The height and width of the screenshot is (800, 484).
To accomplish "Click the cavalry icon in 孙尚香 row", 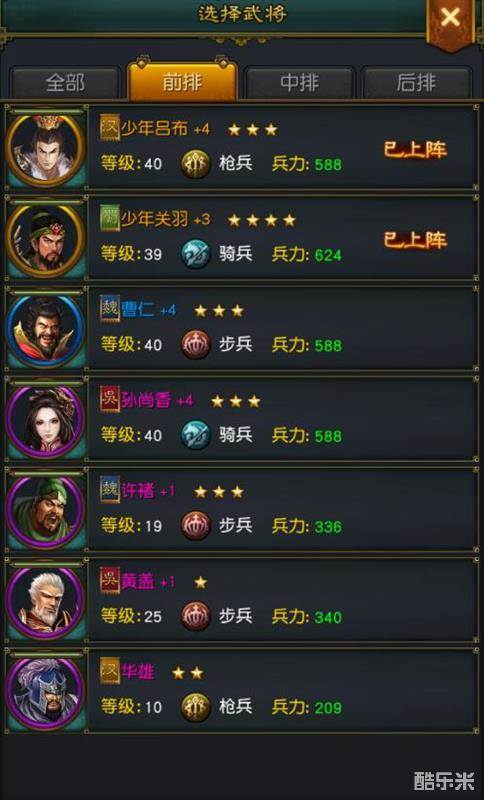I will [x=196, y=435].
